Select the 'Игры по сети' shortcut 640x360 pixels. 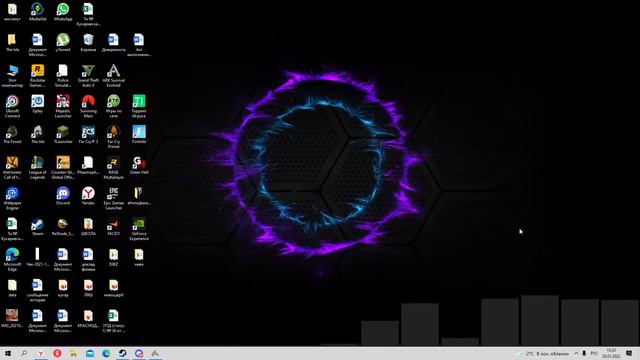[113, 106]
